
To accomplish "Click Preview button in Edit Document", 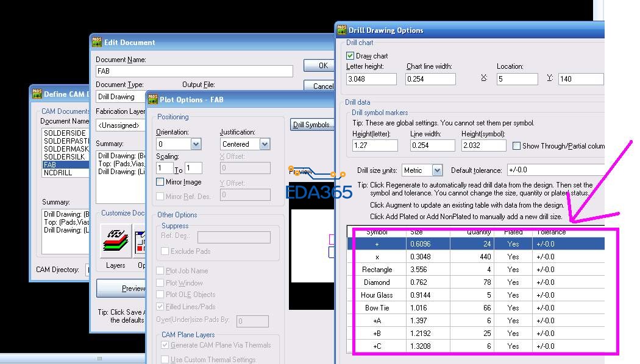I will click(121, 288).
